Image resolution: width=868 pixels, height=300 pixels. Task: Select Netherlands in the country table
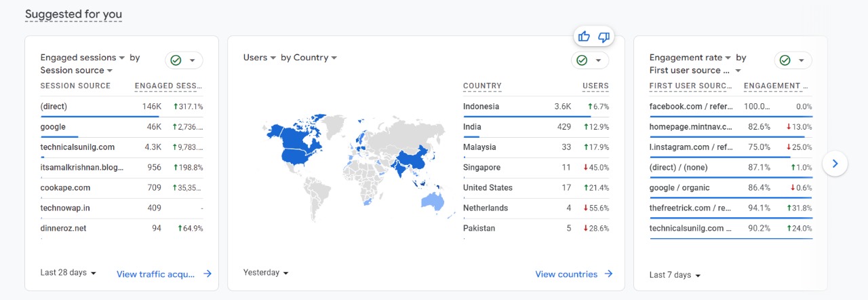click(536, 208)
